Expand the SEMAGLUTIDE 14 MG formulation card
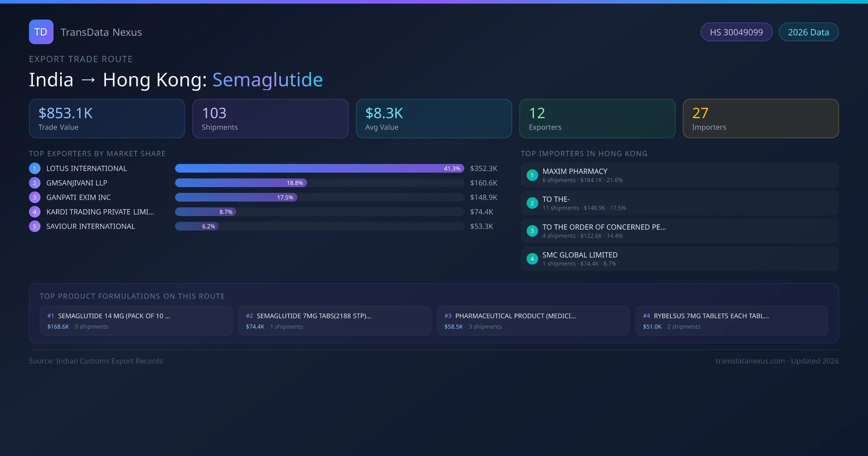This screenshot has height=456, width=868. [136, 321]
